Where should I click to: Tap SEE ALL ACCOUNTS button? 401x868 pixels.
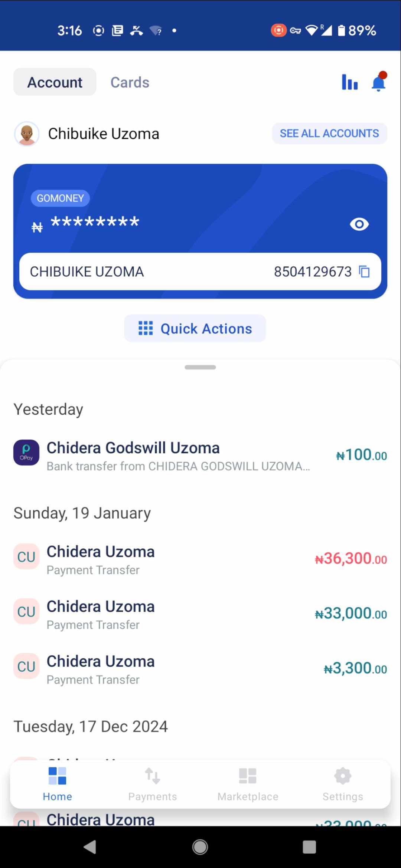tap(329, 133)
